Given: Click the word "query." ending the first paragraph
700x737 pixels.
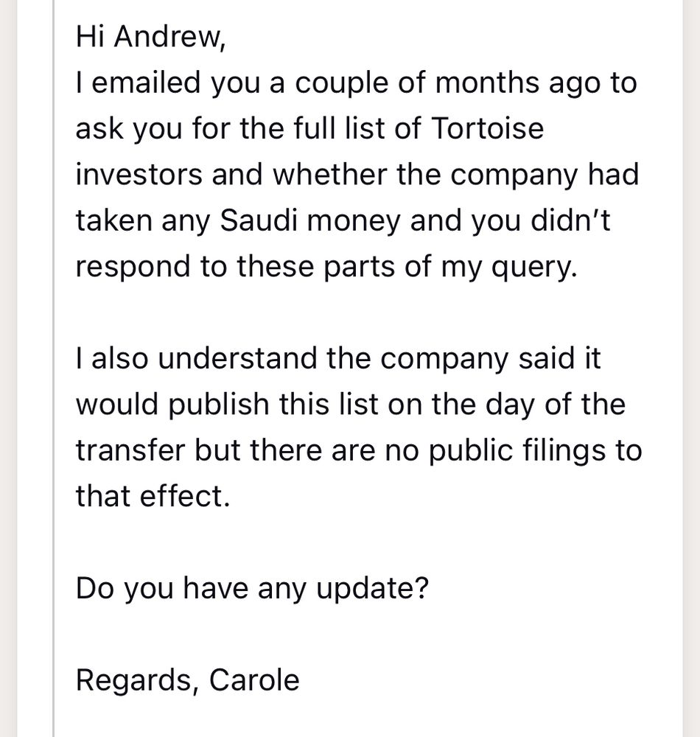Looking at the screenshot, I should (534, 268).
